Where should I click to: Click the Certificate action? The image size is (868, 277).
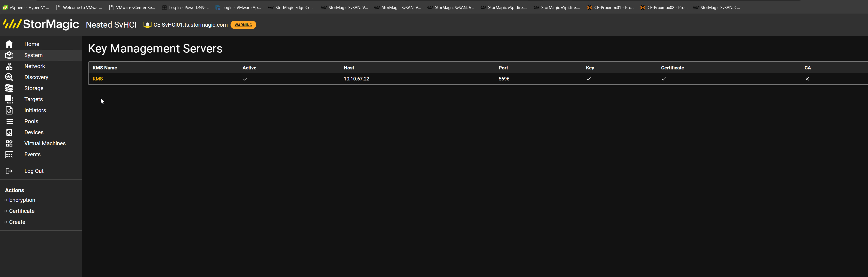click(x=22, y=211)
